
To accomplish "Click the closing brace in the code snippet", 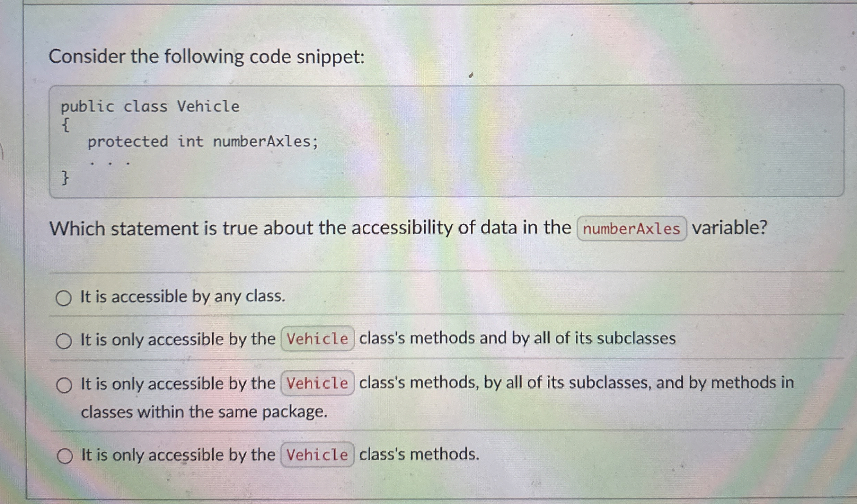I will 65,178.
